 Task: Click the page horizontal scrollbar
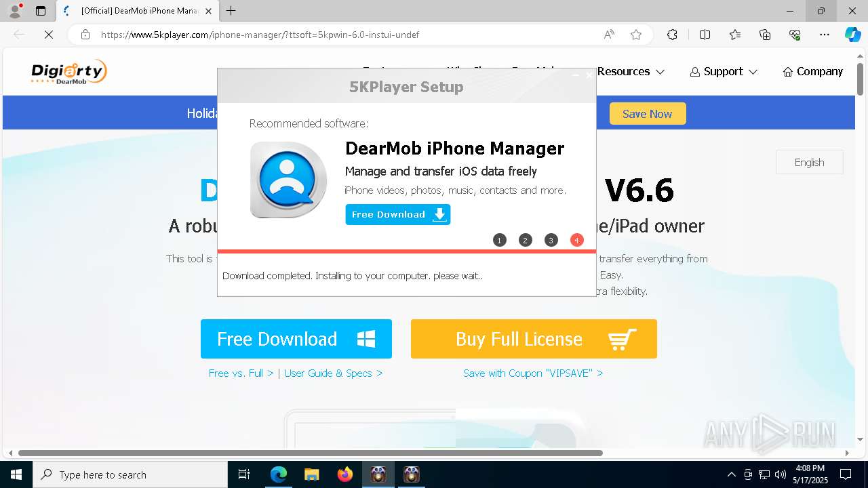[311, 453]
